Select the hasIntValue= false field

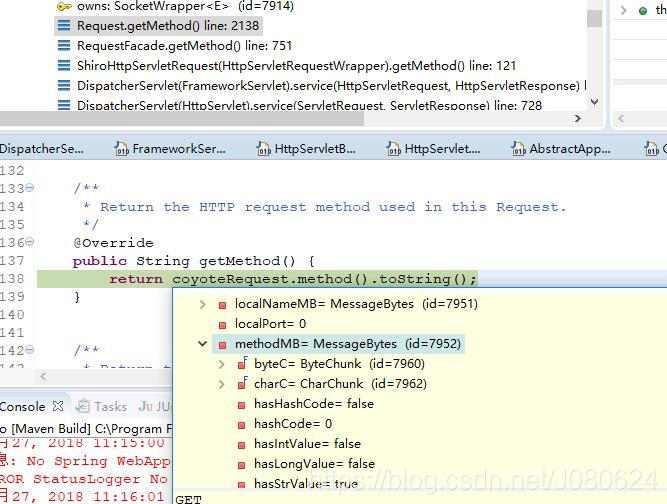307,444
